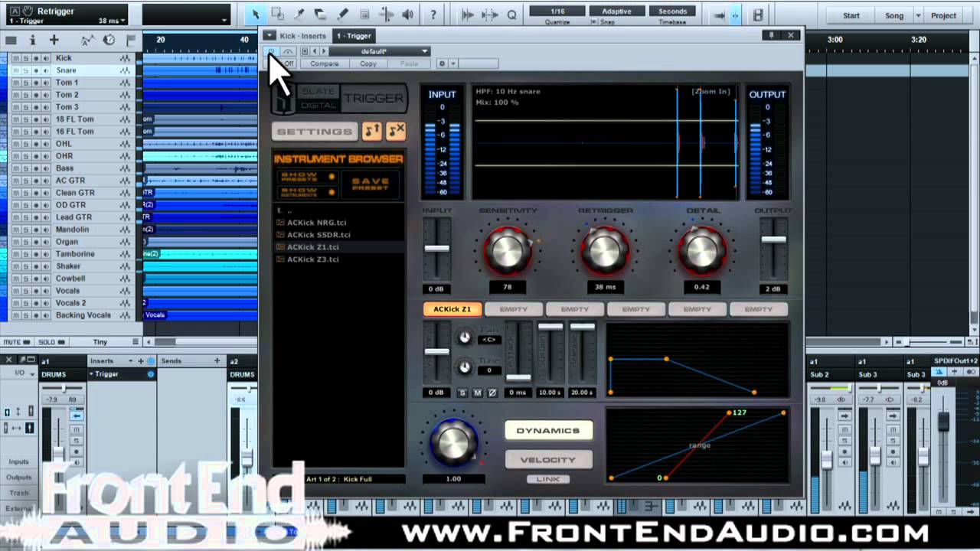
Task: Open the video player film icon
Action: click(x=758, y=15)
